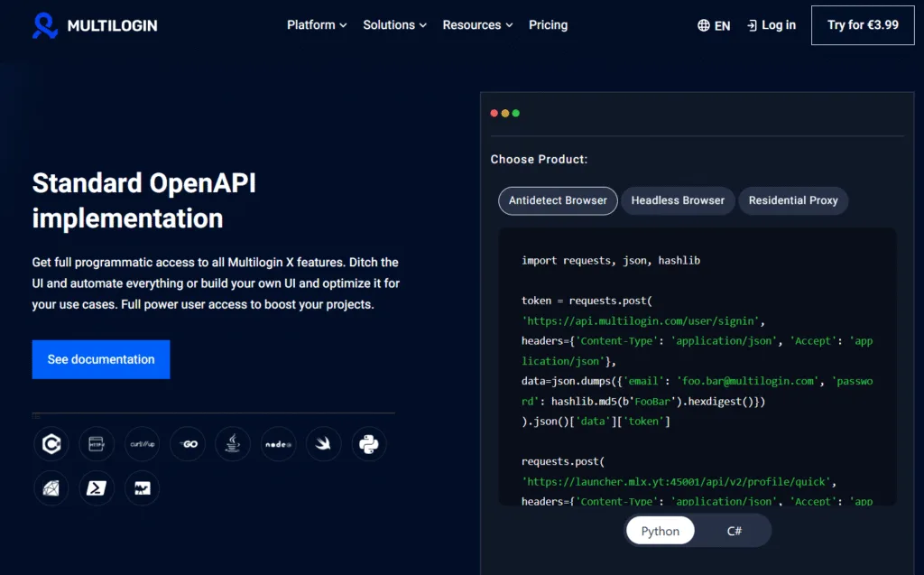Select the Python code toggle
The width and height of the screenshot is (924, 575).
[660, 531]
